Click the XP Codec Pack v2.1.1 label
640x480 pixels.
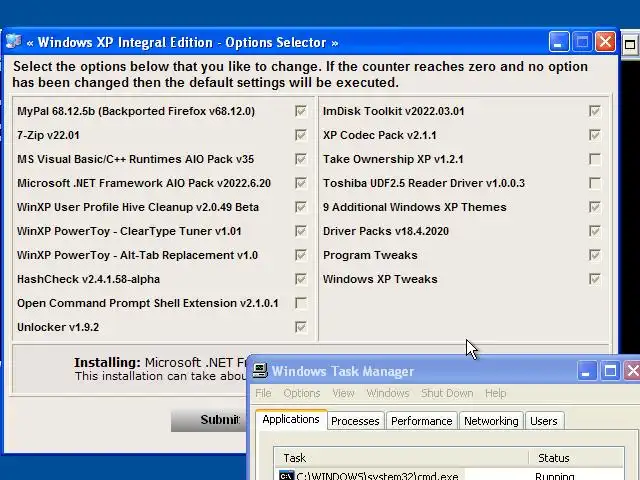tap(380, 135)
